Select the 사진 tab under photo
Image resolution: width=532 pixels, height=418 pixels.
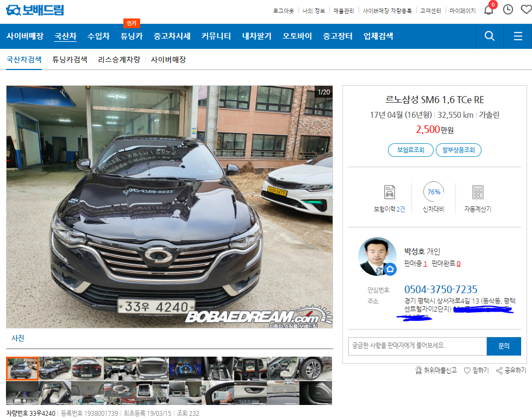tap(17, 338)
